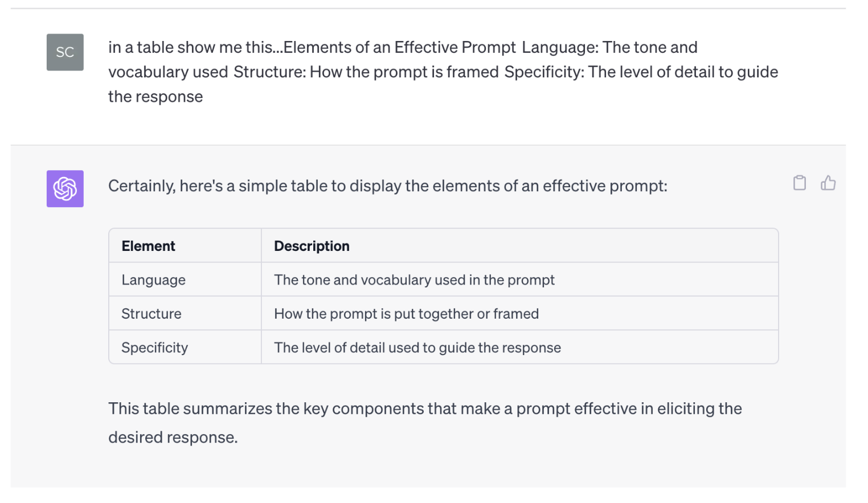Click 'Structure: How the prompt is framed' in user message
This screenshot has width=868, height=503.
(366, 72)
